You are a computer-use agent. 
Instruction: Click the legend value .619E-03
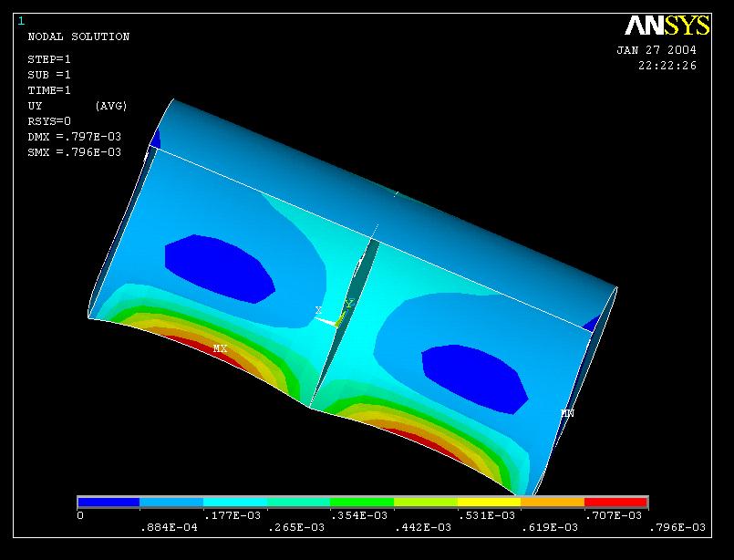point(550,528)
